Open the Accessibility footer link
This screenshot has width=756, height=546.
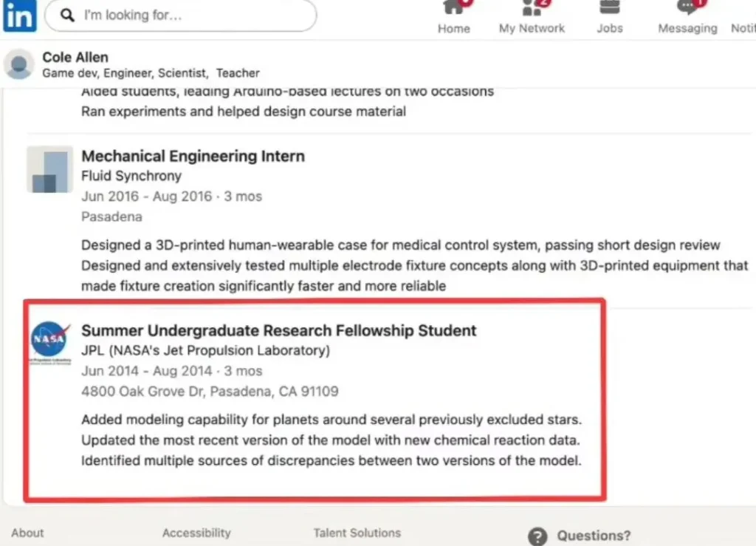(196, 533)
